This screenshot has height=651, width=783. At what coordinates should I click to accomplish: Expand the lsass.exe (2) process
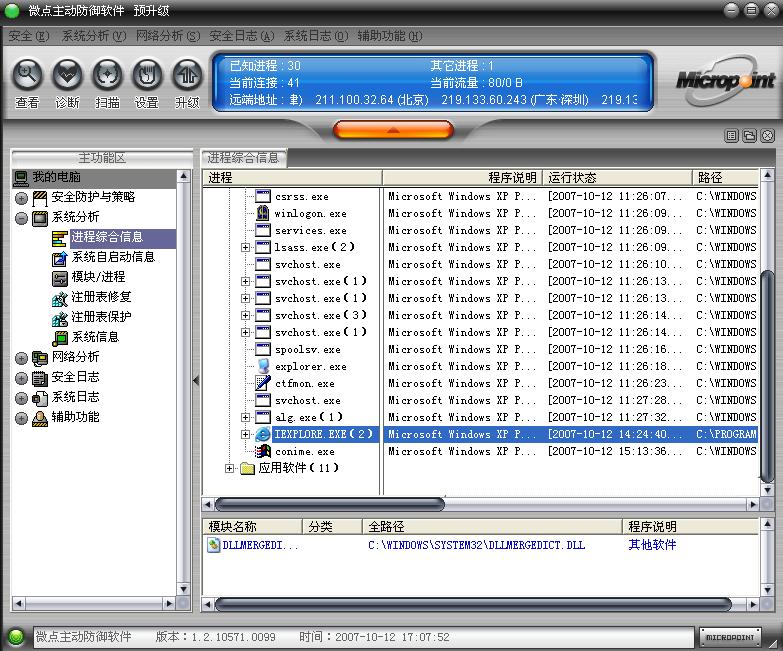pyautogui.click(x=245, y=247)
